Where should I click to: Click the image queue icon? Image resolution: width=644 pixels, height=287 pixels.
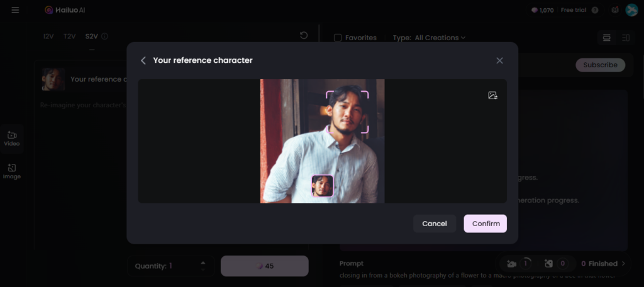[x=548, y=264]
